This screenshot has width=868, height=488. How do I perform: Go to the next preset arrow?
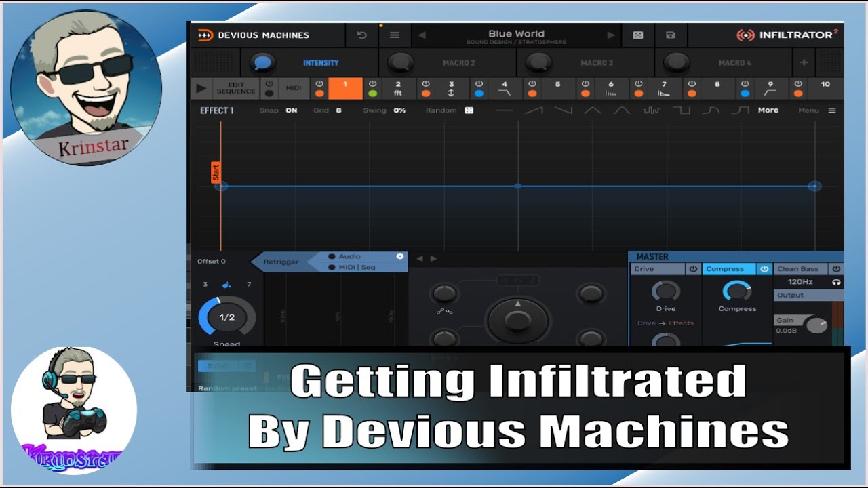coord(611,35)
